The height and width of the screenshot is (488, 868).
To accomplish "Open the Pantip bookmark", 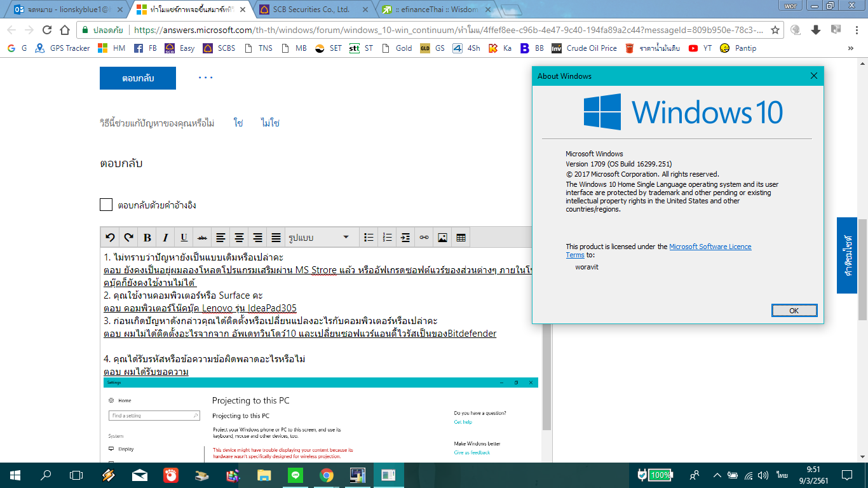I will coord(738,48).
